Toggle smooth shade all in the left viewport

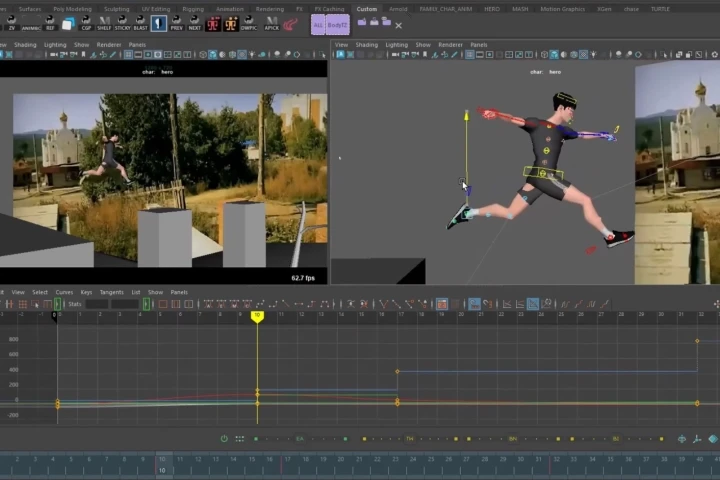[x=213, y=55]
